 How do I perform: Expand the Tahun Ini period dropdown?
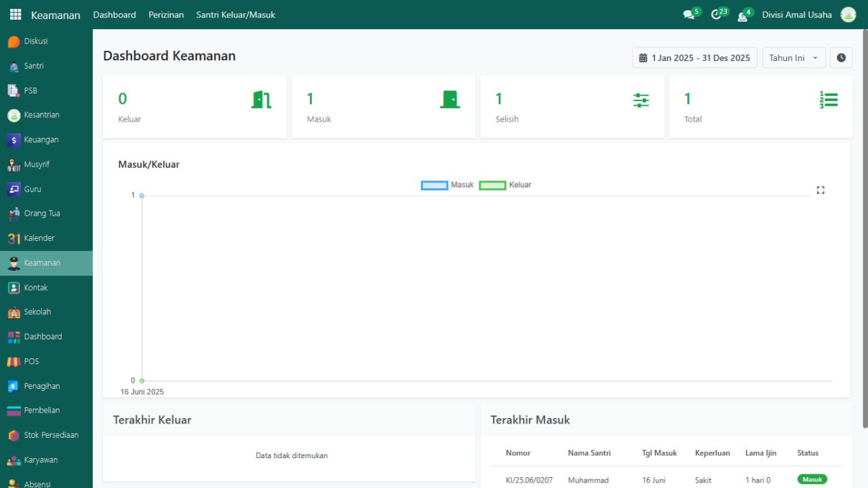coord(793,58)
